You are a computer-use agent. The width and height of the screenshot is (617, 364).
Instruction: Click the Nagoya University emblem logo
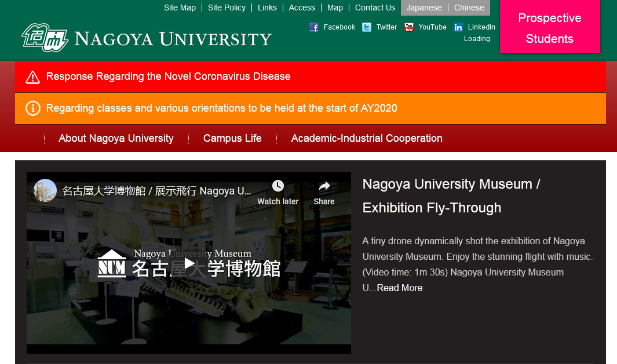point(45,38)
